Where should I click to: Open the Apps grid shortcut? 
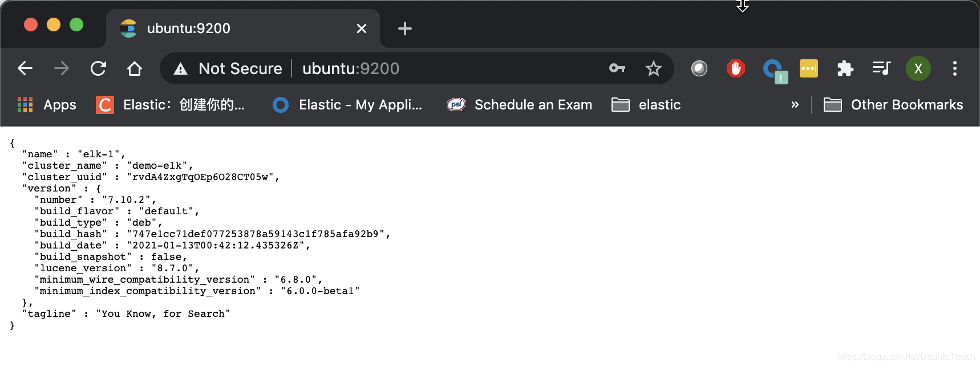click(47, 105)
